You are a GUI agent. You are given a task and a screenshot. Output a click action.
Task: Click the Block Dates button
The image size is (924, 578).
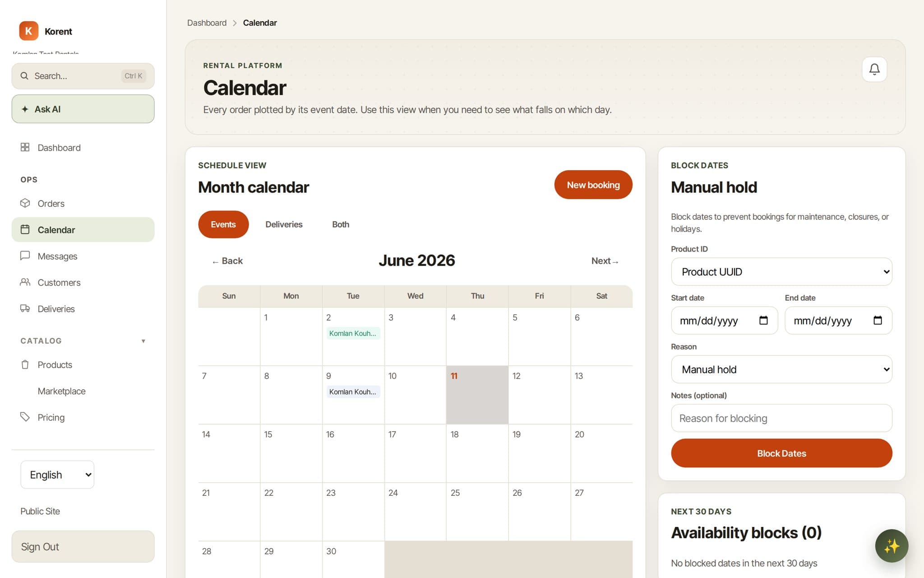(x=781, y=453)
